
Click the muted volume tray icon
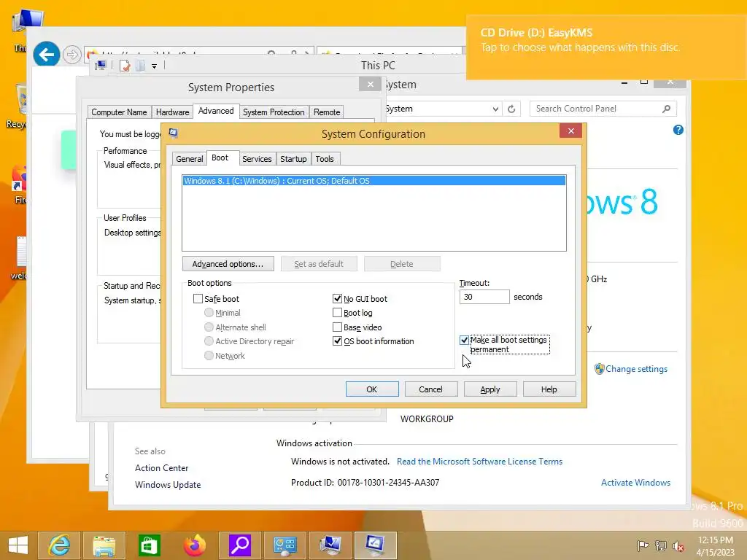(x=678, y=545)
